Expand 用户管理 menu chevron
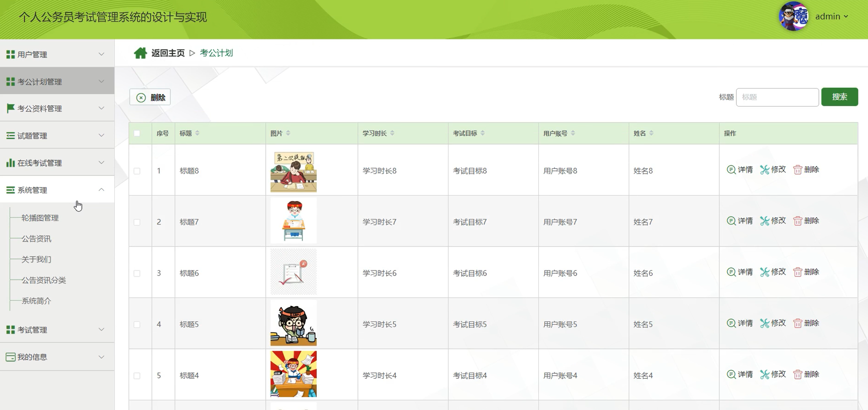This screenshot has height=410, width=868. click(x=101, y=54)
